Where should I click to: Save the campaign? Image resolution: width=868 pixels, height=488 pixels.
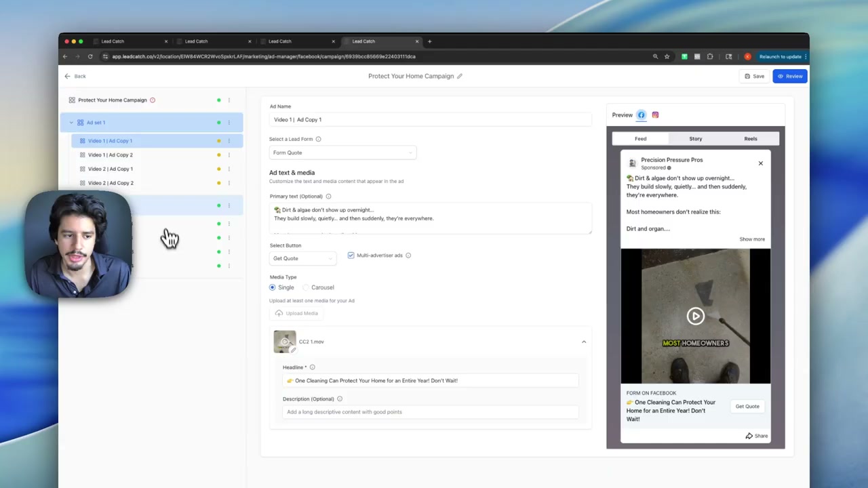(x=754, y=76)
